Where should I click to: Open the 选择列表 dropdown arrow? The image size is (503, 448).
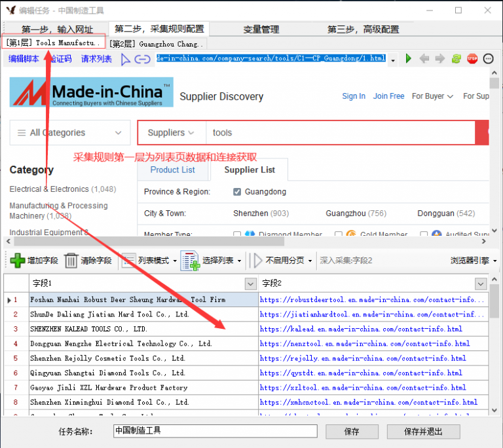[239, 261]
